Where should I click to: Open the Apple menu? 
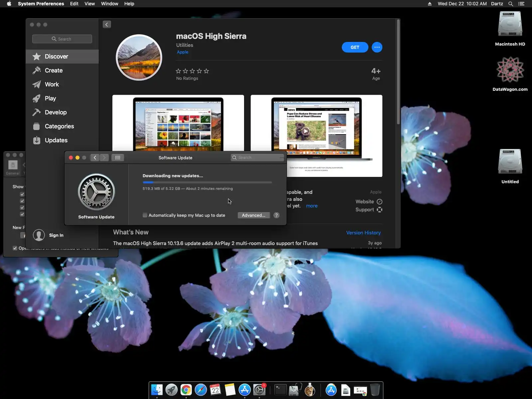tap(9, 4)
